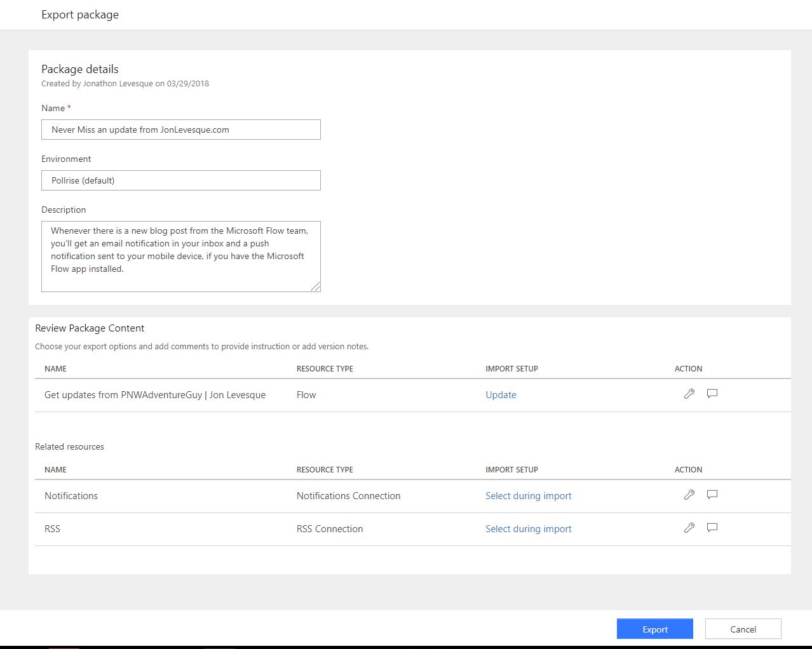Focus the package Name input field

pos(181,130)
